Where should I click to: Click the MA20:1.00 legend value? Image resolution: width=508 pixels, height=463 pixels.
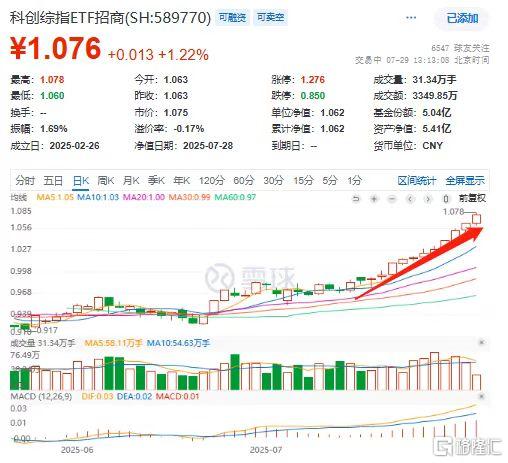[x=144, y=197]
